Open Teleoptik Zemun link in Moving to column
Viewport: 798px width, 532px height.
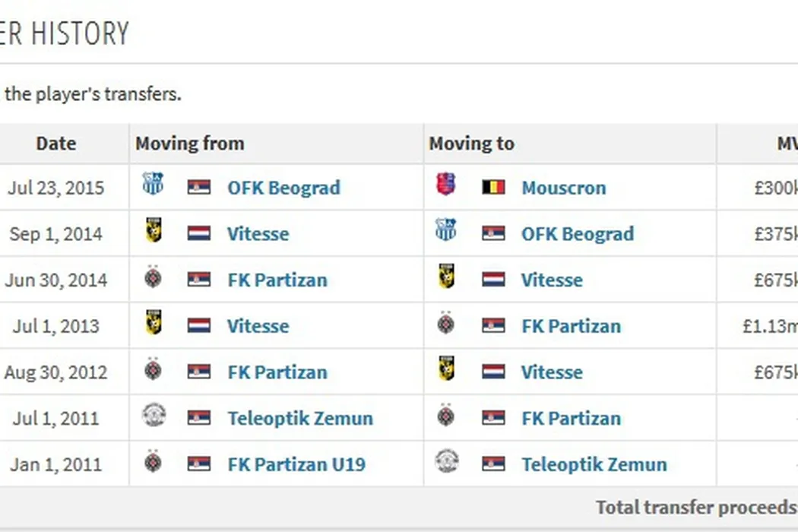594,464
